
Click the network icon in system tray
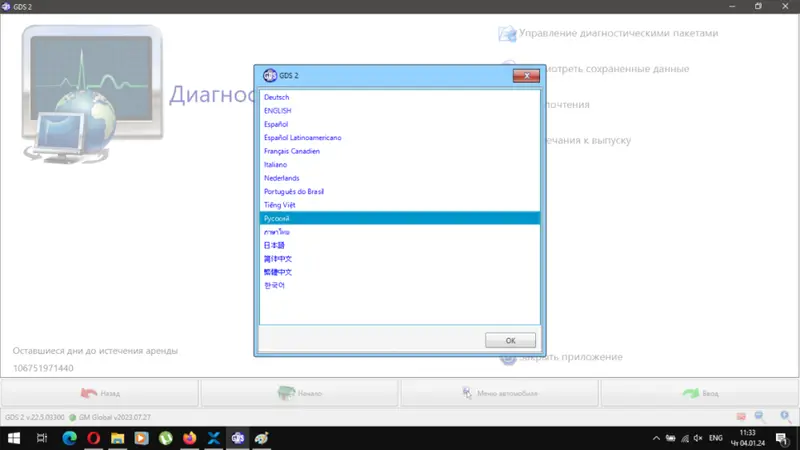coord(685,438)
